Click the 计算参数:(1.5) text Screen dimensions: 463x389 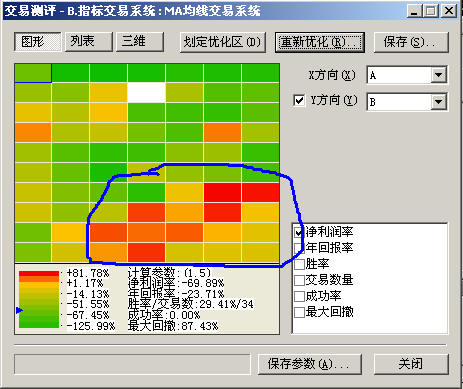169,273
